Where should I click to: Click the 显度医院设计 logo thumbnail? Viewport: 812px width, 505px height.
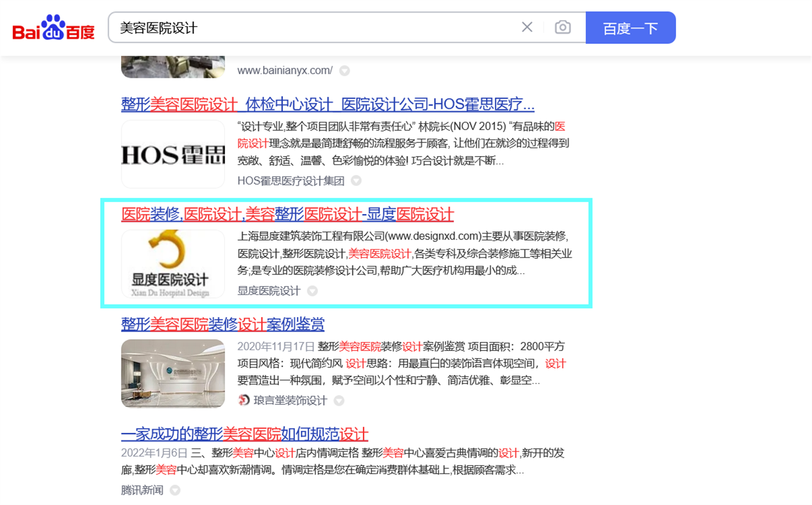coord(173,264)
